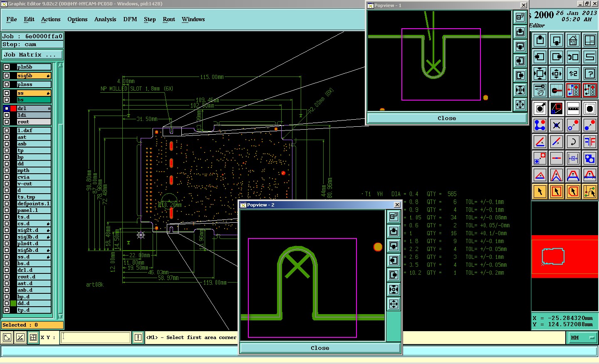
Task: Open the Actions menu
Action: click(x=51, y=19)
